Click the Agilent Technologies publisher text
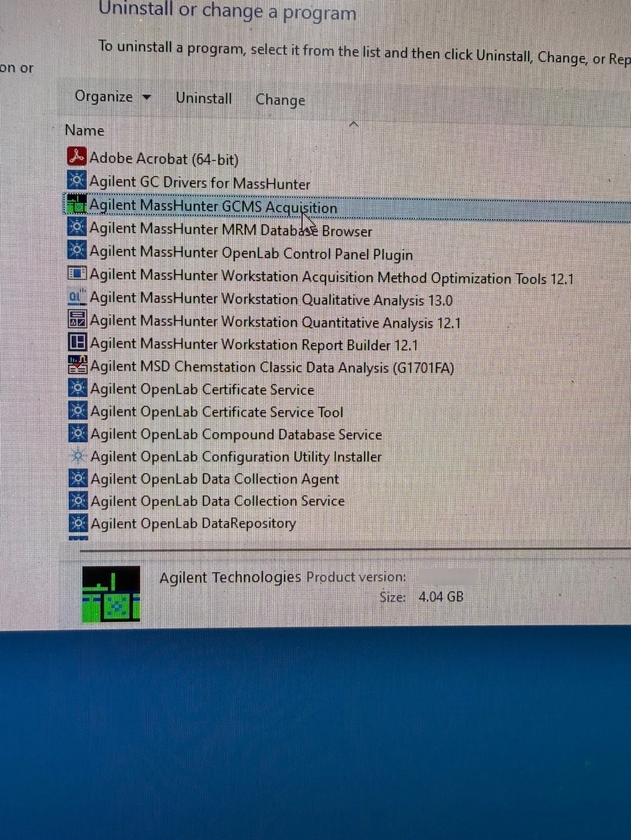This screenshot has width=631, height=840. click(230, 577)
